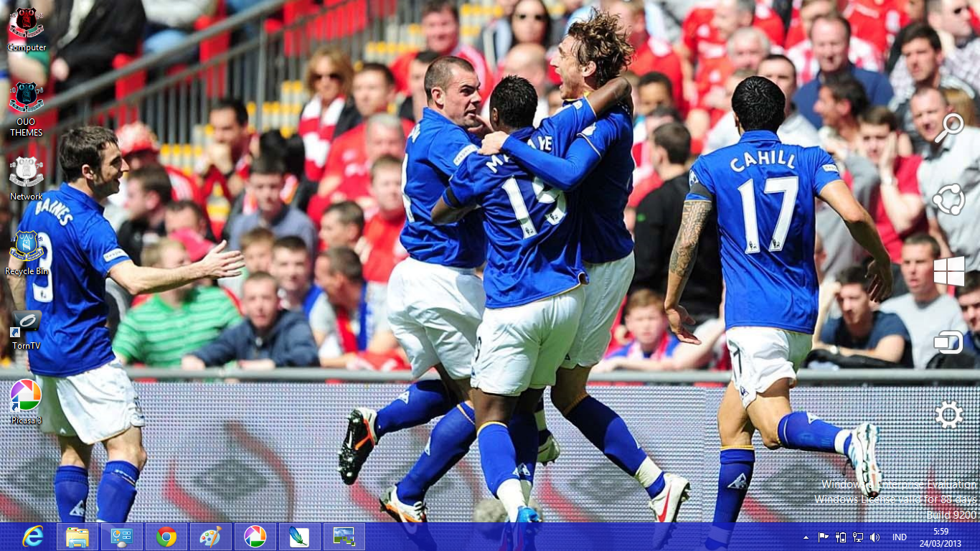Viewport: 980px width, 551px height.
Task: Open File Explorer from the taskbar
Action: (x=76, y=536)
